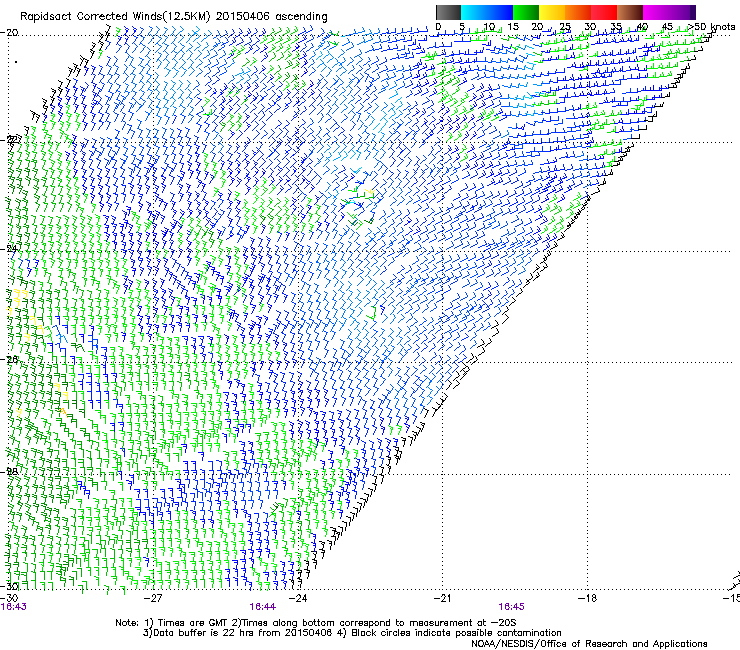Click the yellow 20-25 knots color swatch
Image resolution: width=740 pixels, height=650 pixels.
[552, 12]
